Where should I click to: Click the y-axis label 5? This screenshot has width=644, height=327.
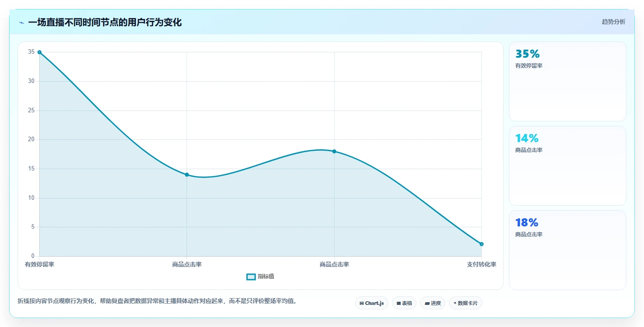[x=33, y=227]
